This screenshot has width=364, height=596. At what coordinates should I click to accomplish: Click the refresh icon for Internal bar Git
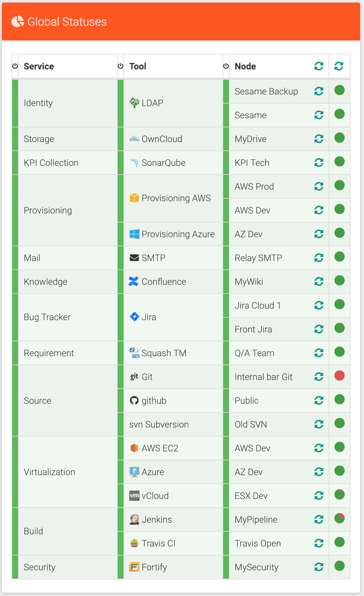(x=319, y=377)
